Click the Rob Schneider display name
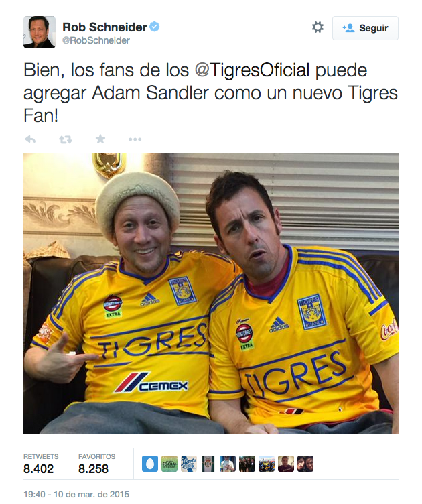Image resolution: width=422 pixels, height=504 pixels. tap(104, 27)
